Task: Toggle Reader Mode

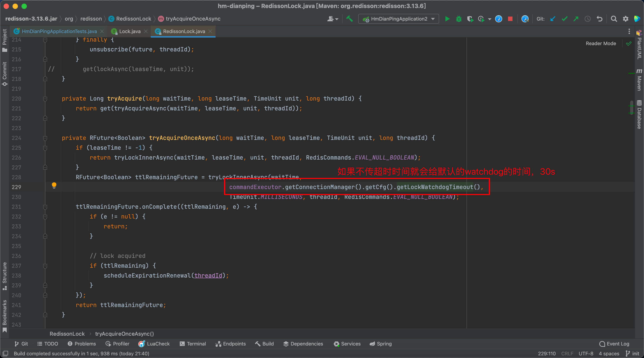Action: coord(601,44)
